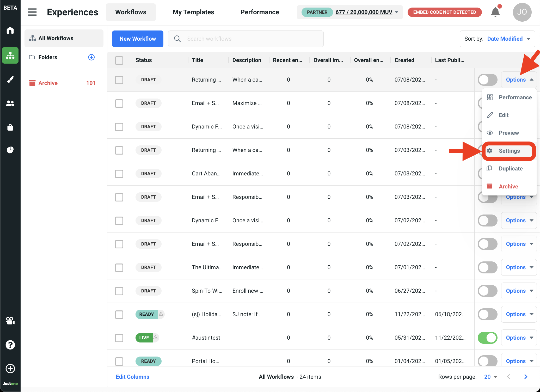Open the help question mark icon
540x392 pixels.
(10, 345)
